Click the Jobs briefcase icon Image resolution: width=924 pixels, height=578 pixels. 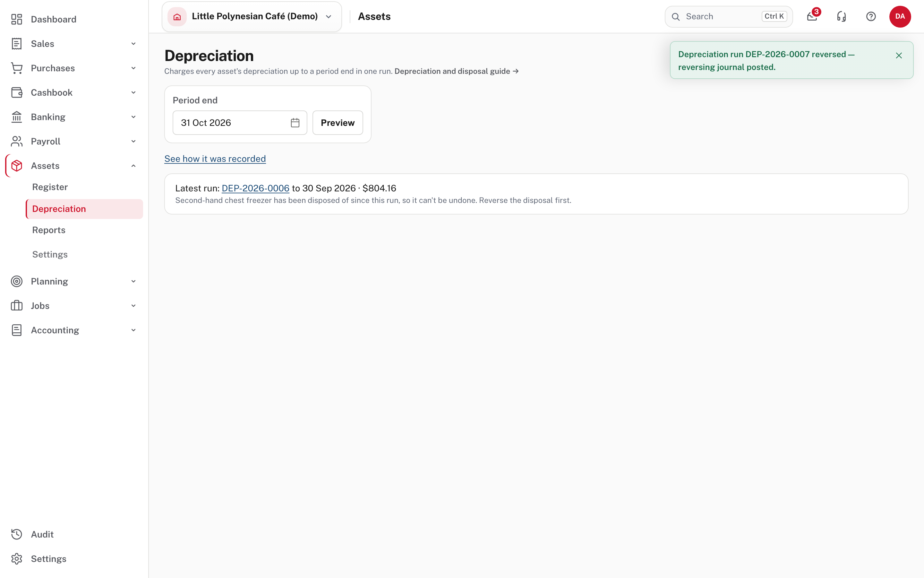[16, 306]
